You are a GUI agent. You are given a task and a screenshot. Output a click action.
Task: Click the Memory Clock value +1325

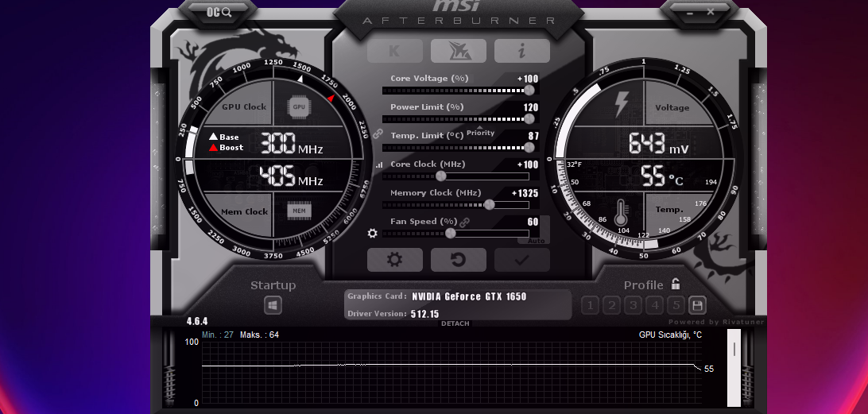[525, 193]
